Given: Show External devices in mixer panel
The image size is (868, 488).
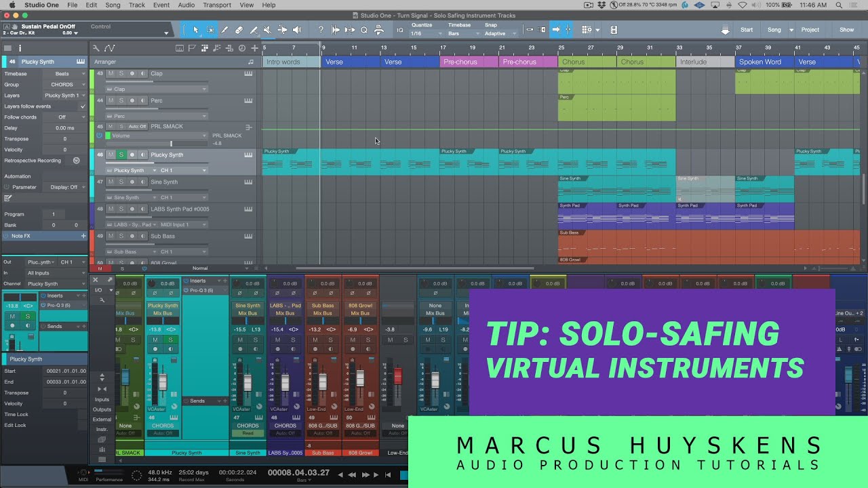Looking at the screenshot, I should pos(102,420).
